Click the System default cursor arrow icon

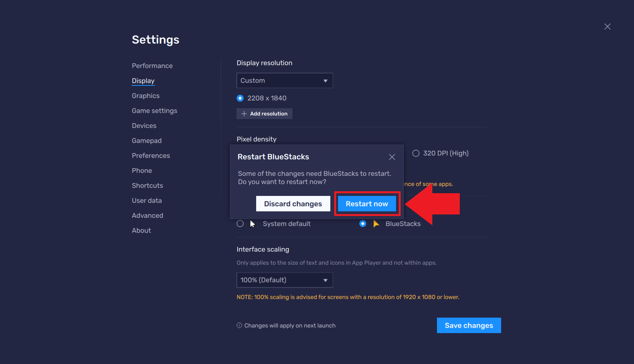[252, 223]
